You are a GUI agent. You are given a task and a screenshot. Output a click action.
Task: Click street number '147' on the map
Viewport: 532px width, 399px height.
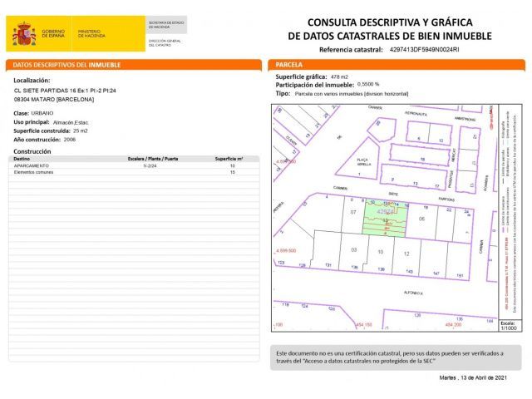(x=436, y=273)
